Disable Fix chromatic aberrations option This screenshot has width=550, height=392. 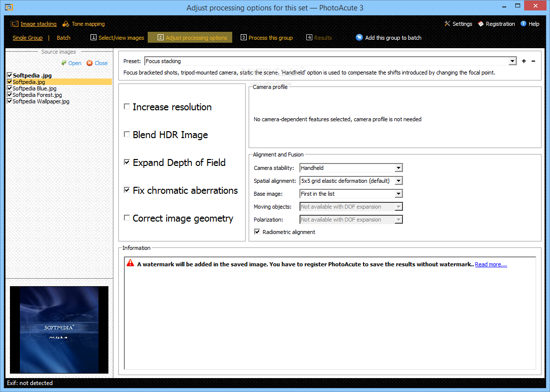pos(127,190)
